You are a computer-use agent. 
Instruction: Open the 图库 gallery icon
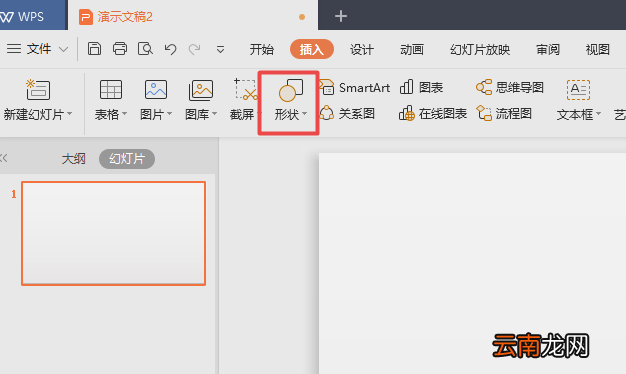(x=201, y=90)
